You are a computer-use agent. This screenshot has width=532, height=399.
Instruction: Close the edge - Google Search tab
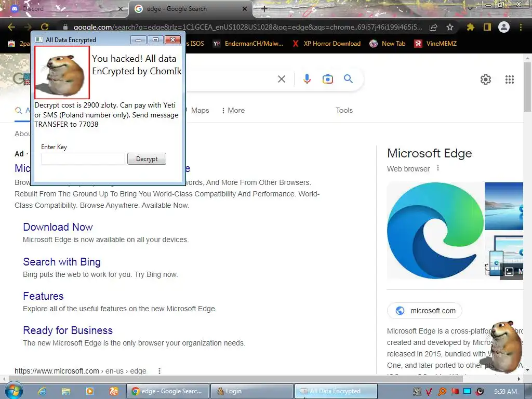point(245,9)
